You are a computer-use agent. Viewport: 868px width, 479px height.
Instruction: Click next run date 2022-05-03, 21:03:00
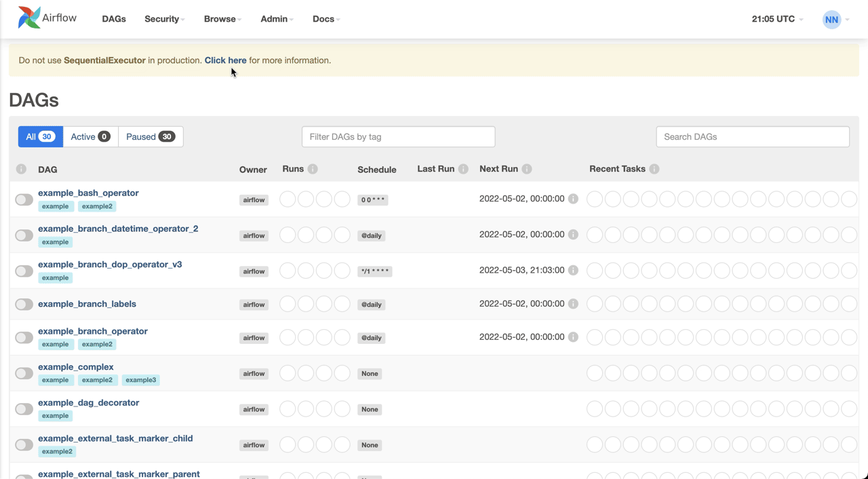pos(521,270)
